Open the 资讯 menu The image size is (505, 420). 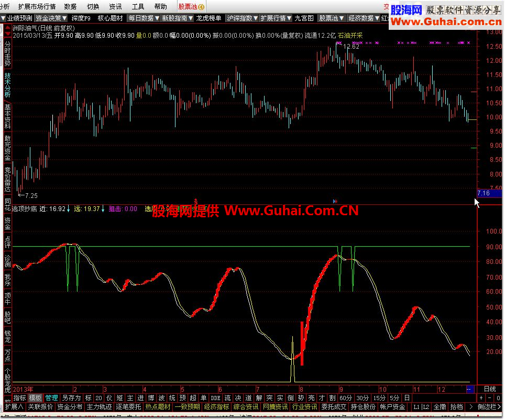point(115,7)
